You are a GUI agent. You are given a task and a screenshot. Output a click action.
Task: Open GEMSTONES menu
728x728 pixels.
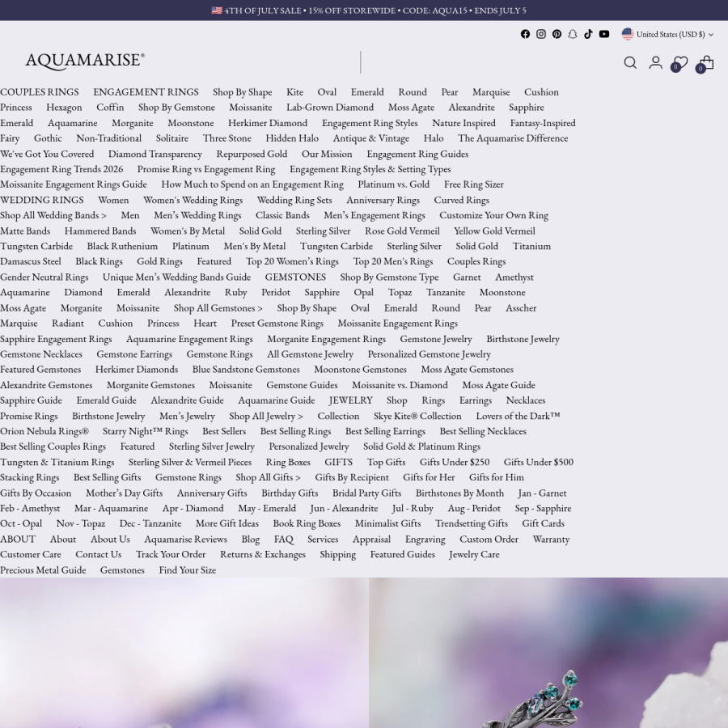(x=295, y=277)
